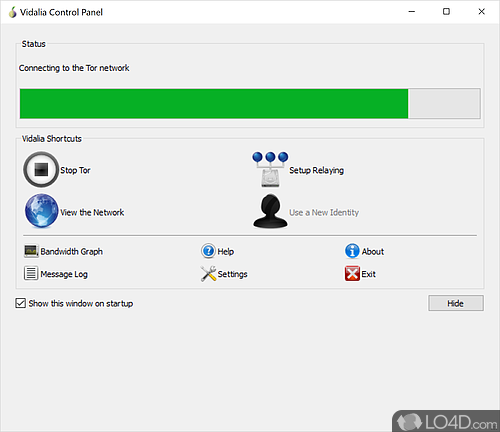The width and height of the screenshot is (500, 432).
Task: Click the Message Log label
Action: [x=64, y=274]
